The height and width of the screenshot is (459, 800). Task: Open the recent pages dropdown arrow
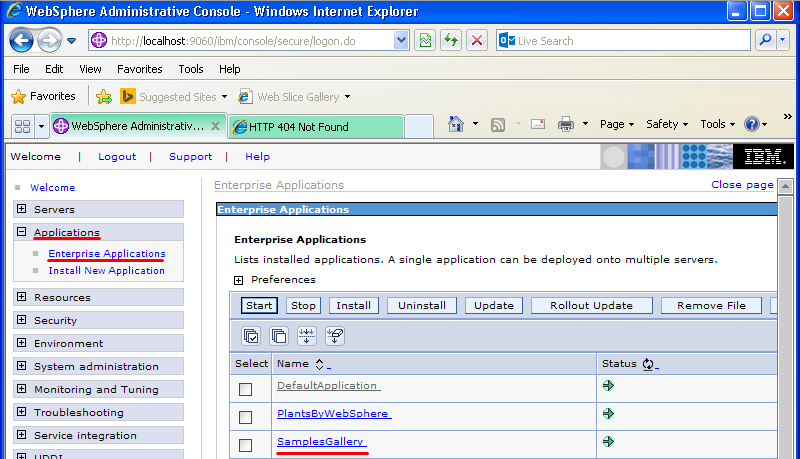tap(71, 41)
